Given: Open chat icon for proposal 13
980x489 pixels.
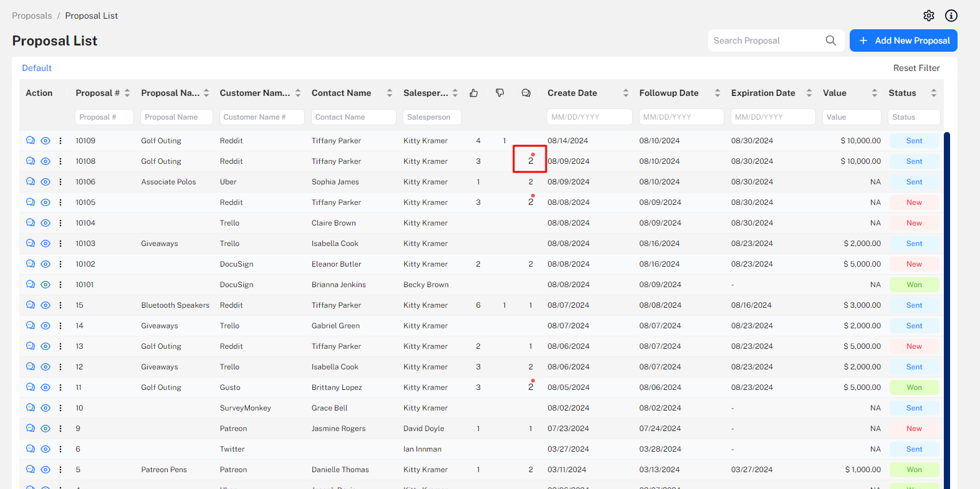Looking at the screenshot, I should click(x=31, y=346).
